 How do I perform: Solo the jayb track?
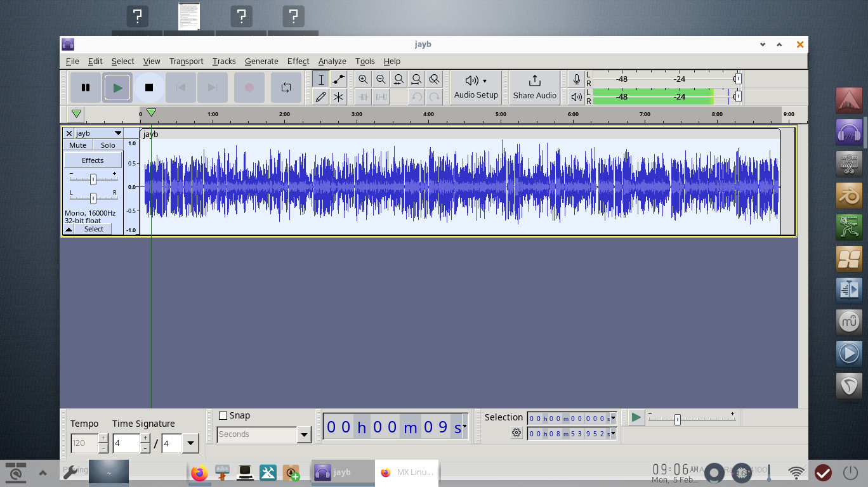point(108,145)
